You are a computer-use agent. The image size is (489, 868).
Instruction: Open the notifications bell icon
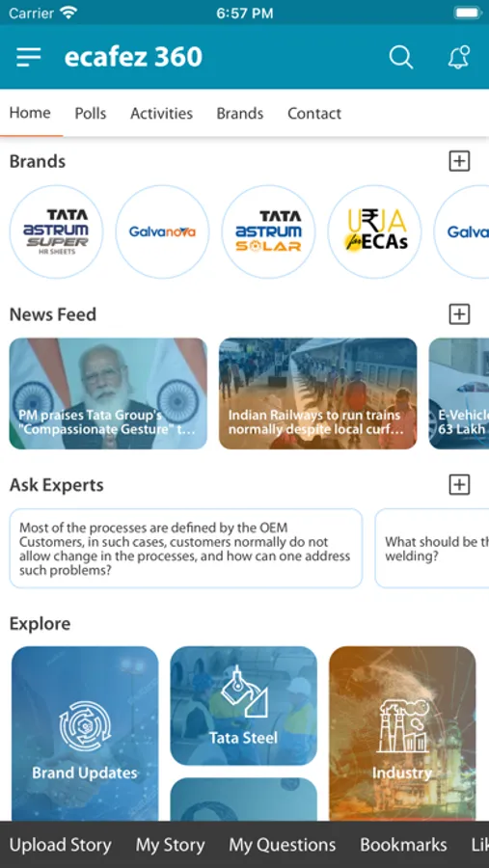tap(458, 57)
